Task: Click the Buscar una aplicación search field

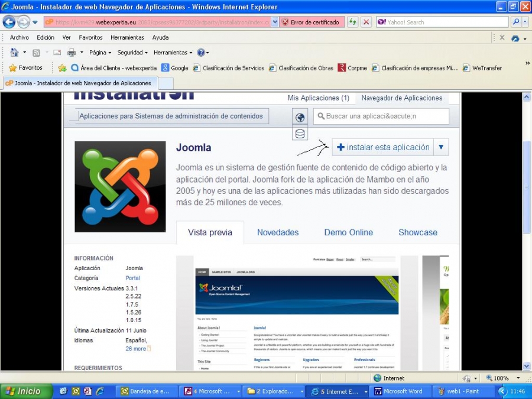Action: click(381, 116)
